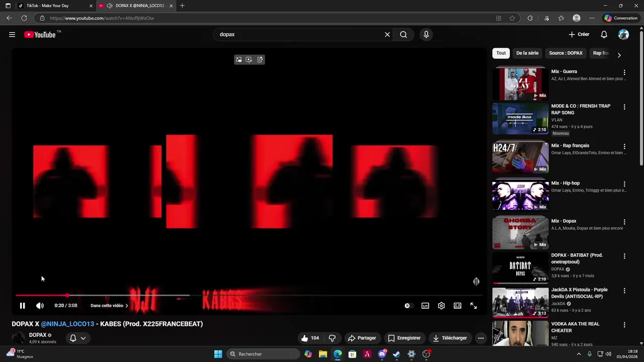Select the DOPAX X @NINJA_LOCO13 tab
644x362 pixels.
click(136, 6)
